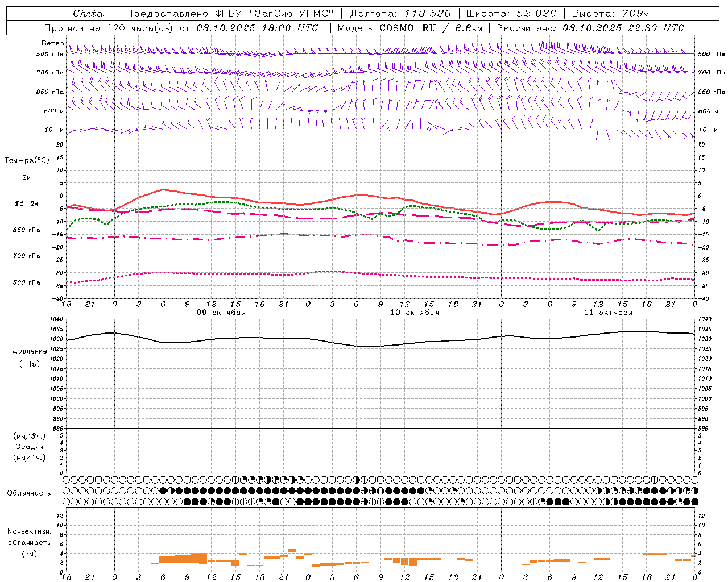Click the 'Тем-ра(°C)' temperature panel label
The height and width of the screenshot is (582, 728).
coord(27,161)
